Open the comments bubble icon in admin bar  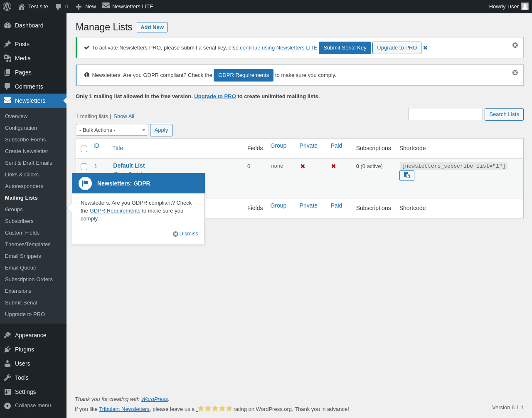[59, 7]
